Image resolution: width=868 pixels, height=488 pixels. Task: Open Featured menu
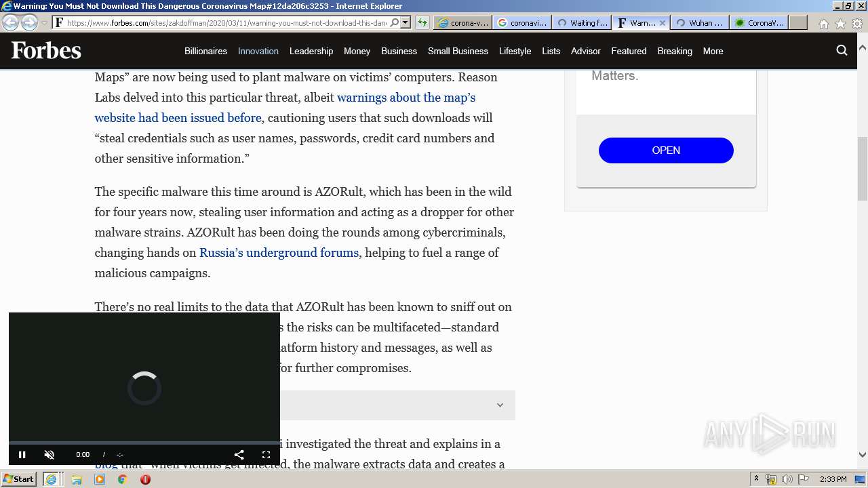(x=629, y=51)
